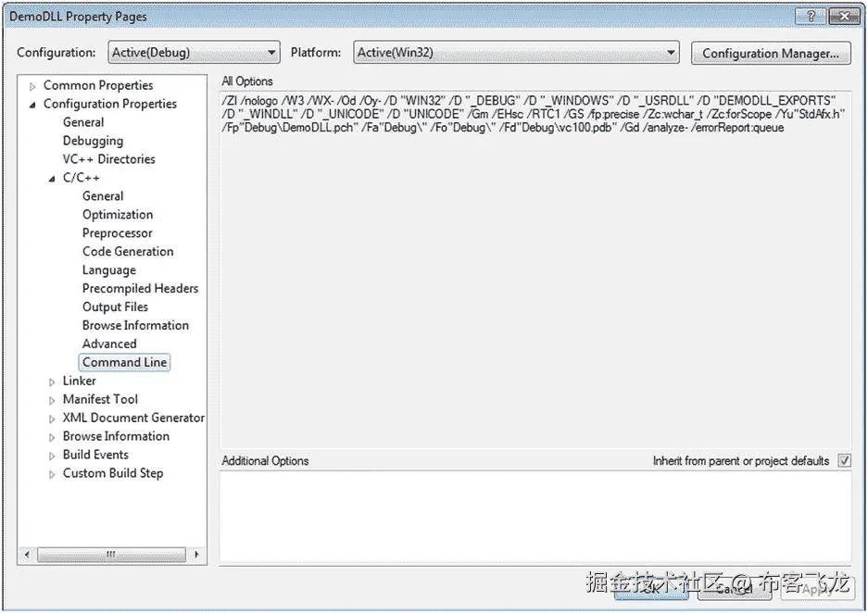Click the Help question mark icon
Image resolution: width=868 pixels, height=613 pixels.
[811, 16]
